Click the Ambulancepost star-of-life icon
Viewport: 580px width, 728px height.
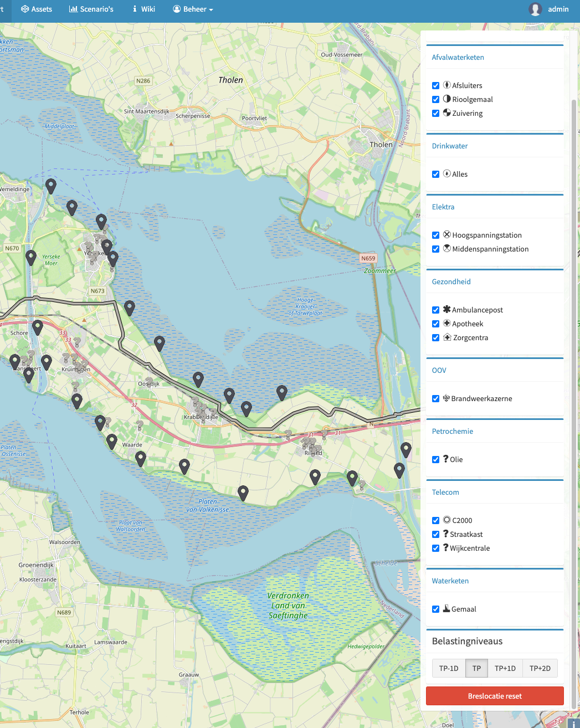(x=447, y=309)
